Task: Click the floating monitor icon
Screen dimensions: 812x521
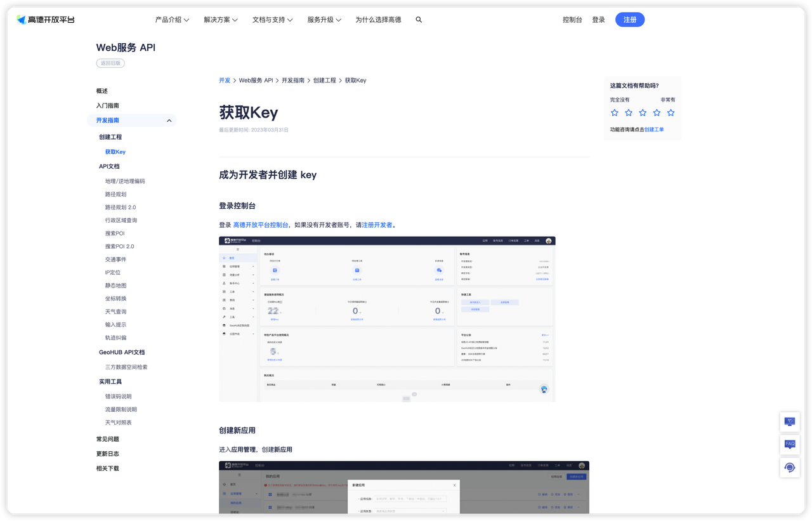Action: coord(790,421)
